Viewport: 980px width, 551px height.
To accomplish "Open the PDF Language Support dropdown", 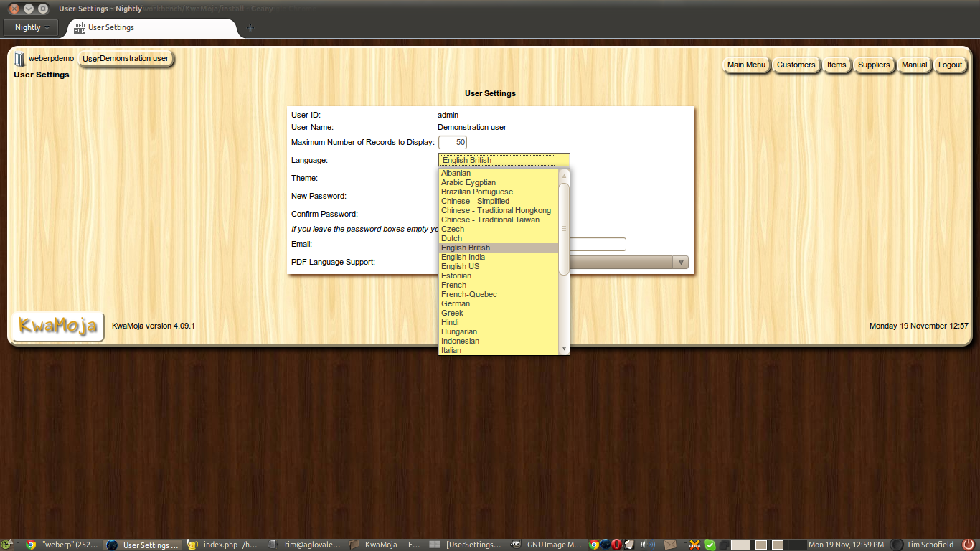I will click(x=679, y=262).
